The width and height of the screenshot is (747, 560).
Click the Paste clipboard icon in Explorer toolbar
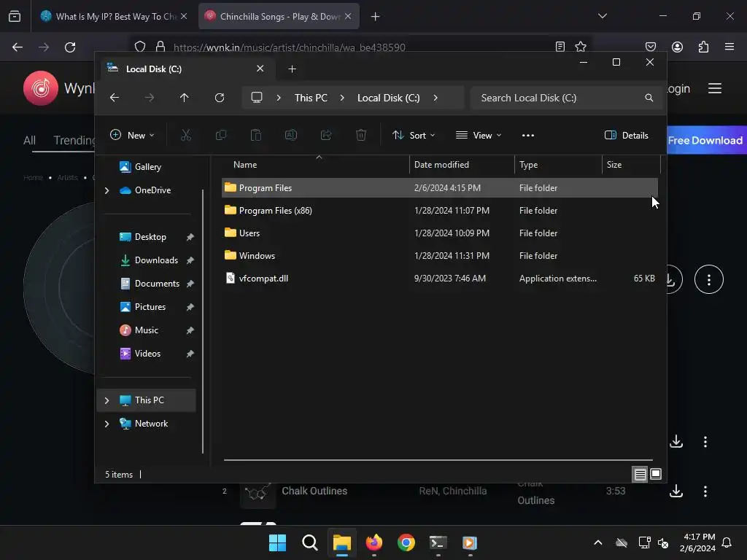tap(256, 135)
